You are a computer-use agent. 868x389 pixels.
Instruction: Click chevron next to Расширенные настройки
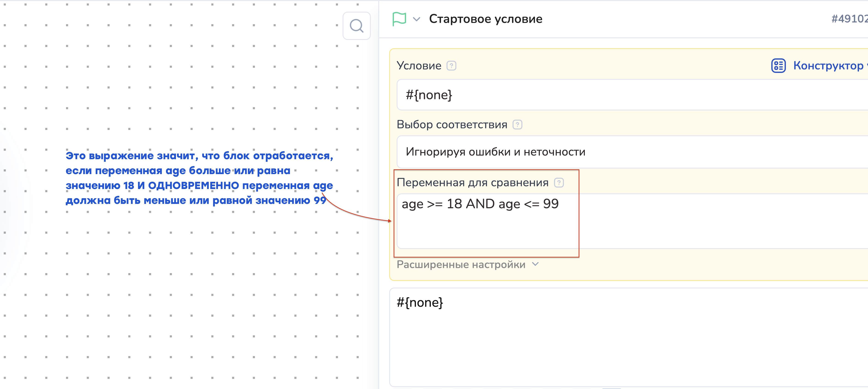(535, 264)
